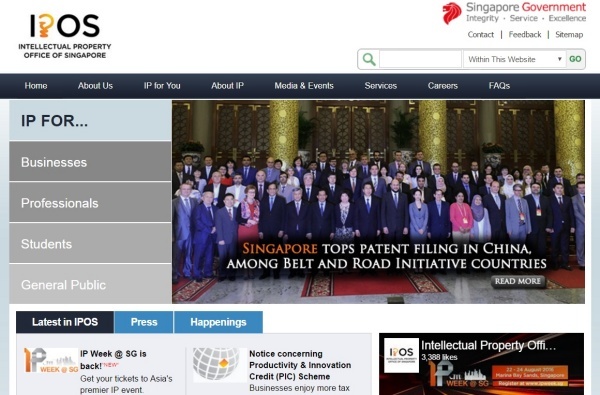Click the globe icon beside PIC Scheme notice
The height and width of the screenshot is (395, 600).
pyautogui.click(x=217, y=364)
